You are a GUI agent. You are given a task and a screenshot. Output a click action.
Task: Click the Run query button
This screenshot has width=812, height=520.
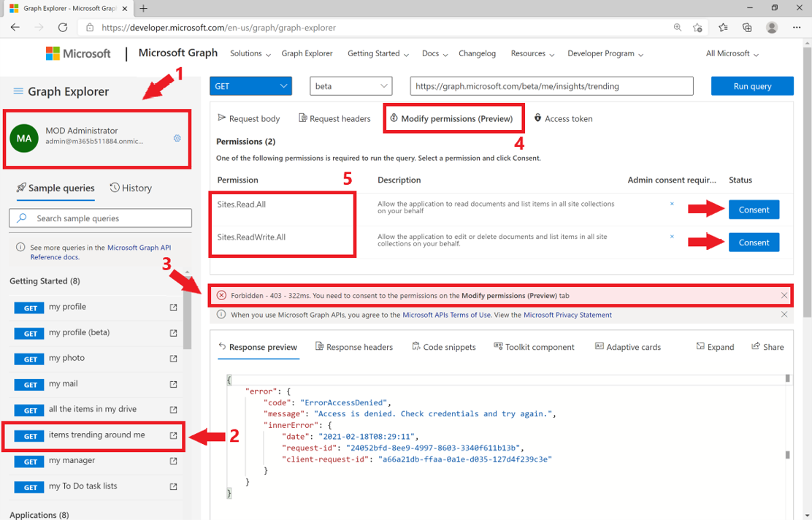tap(752, 85)
